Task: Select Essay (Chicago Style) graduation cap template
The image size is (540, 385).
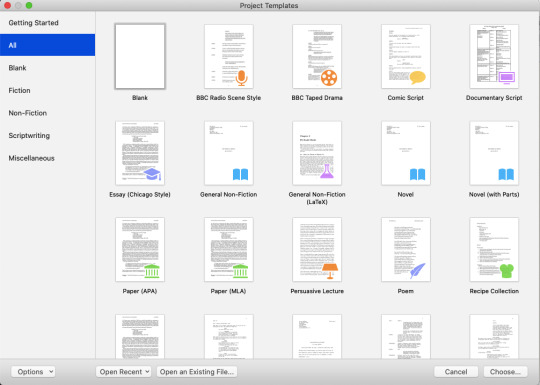Action: coord(140,153)
